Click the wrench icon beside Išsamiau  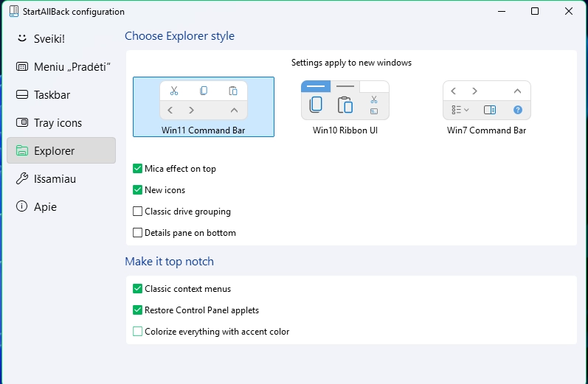22,178
